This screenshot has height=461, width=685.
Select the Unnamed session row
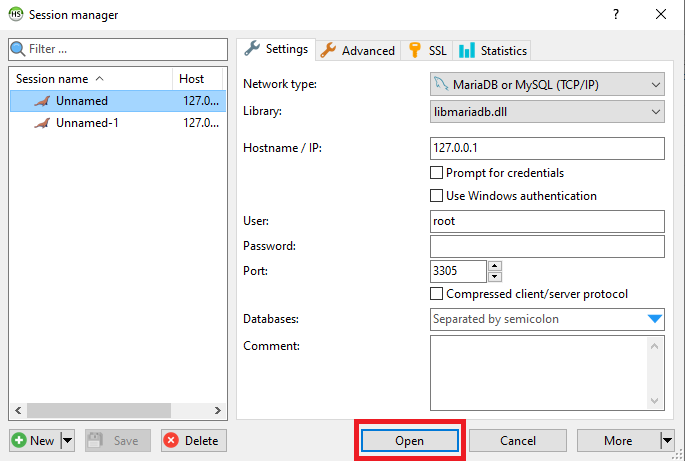tap(118, 101)
